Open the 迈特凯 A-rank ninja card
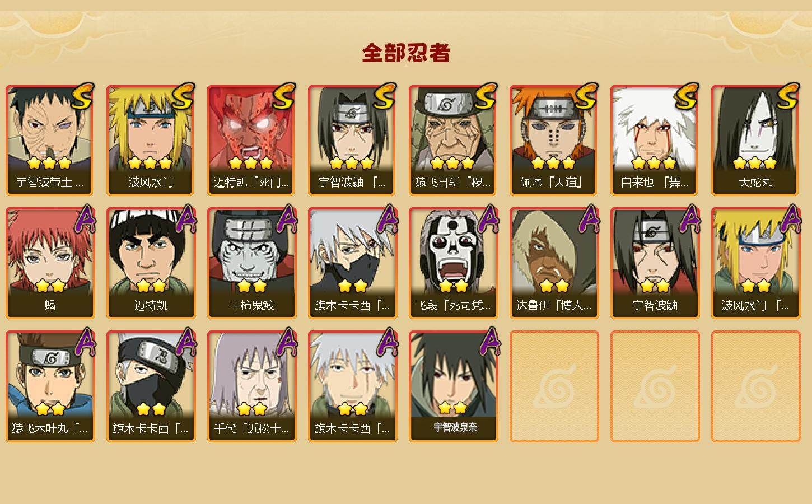The width and height of the screenshot is (812, 504). click(x=151, y=263)
